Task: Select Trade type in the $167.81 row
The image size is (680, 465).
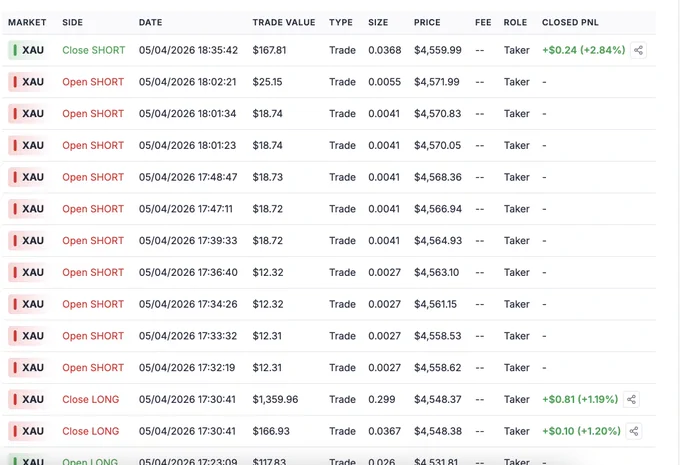Action: pos(342,50)
